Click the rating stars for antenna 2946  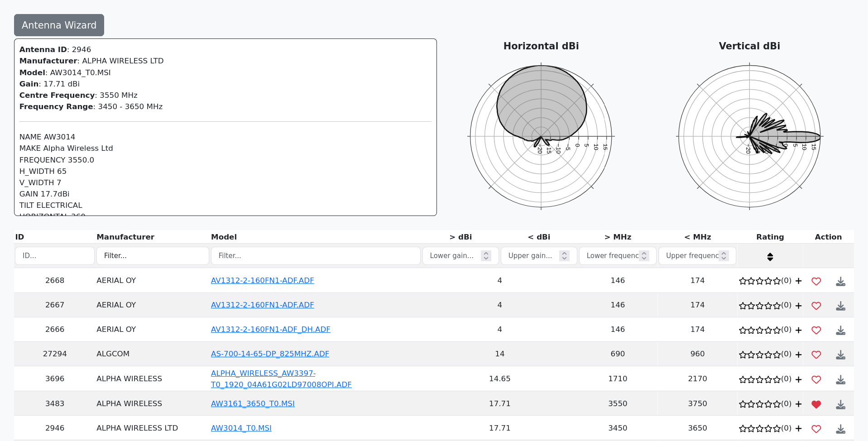(760, 428)
